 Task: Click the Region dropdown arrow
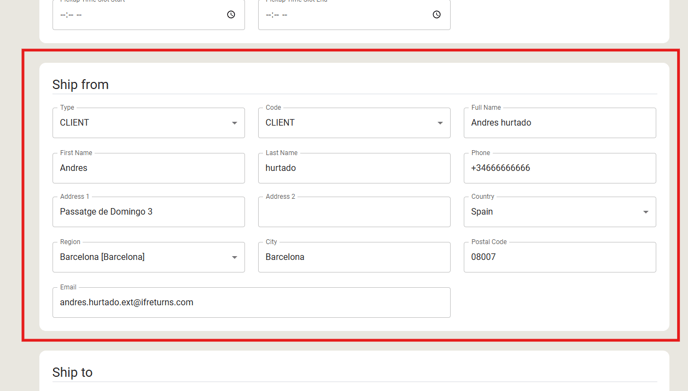click(x=234, y=258)
